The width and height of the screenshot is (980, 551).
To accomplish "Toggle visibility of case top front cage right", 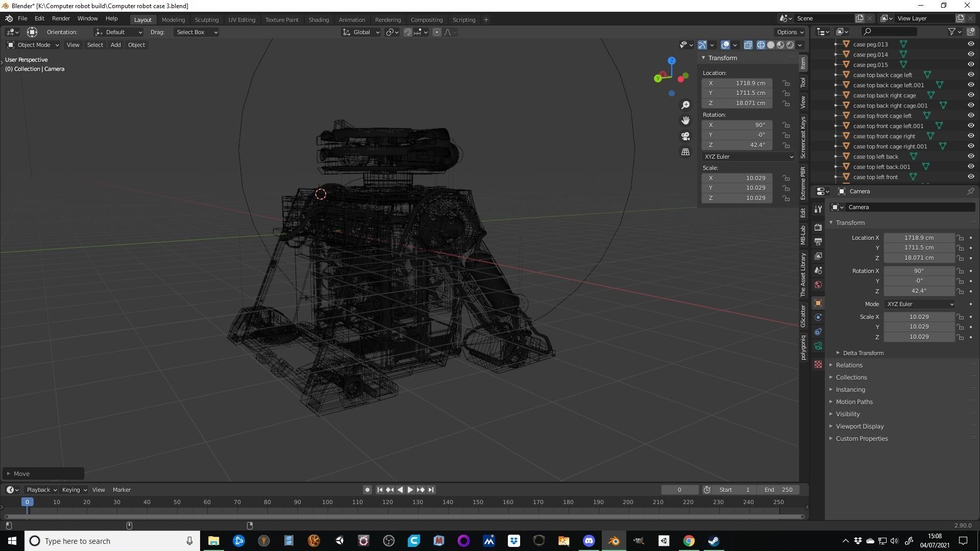I will coord(971,136).
